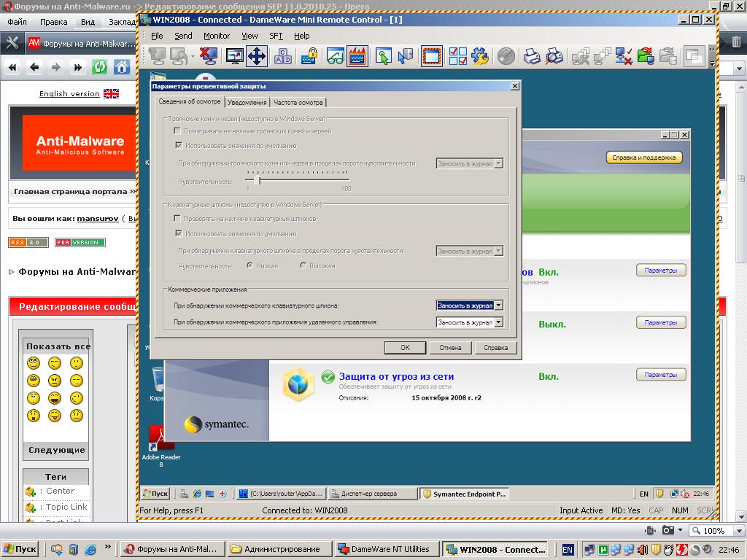The width and height of the screenshot is (747, 560).
Task: Click the green folder transfer icon in DameWare toolbar
Action: 646,56
